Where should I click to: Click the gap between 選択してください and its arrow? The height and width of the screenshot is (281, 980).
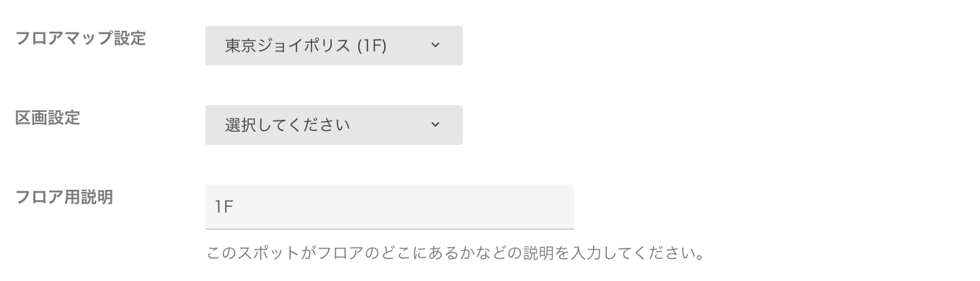click(390, 125)
